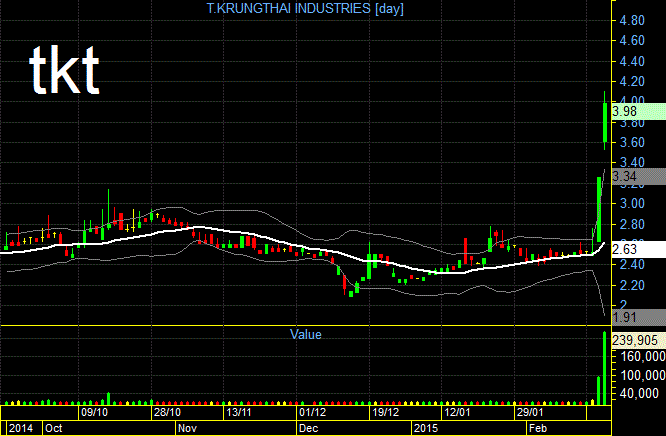This screenshot has width=666, height=436.
Task: Click the 2015 year label
Action: coord(426,428)
